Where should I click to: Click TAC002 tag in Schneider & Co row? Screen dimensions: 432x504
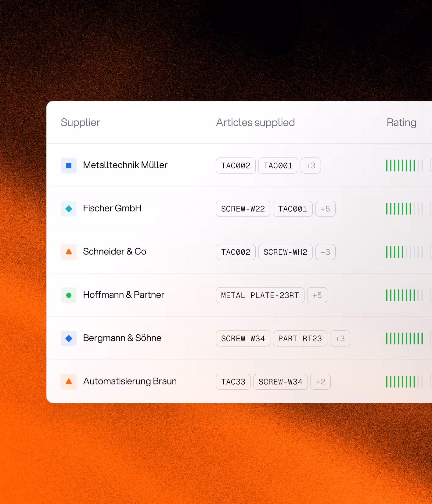click(x=236, y=252)
